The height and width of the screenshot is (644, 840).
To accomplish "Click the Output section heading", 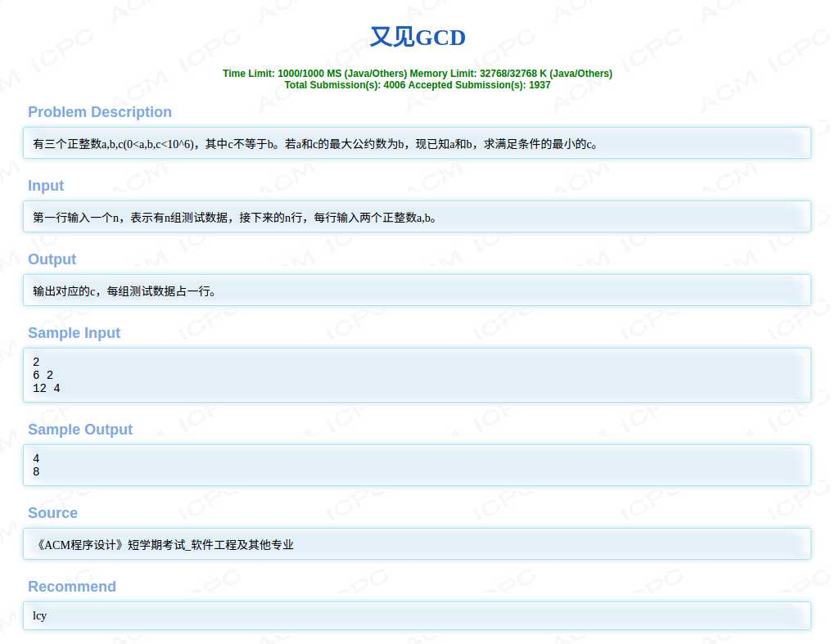I will point(52,259).
